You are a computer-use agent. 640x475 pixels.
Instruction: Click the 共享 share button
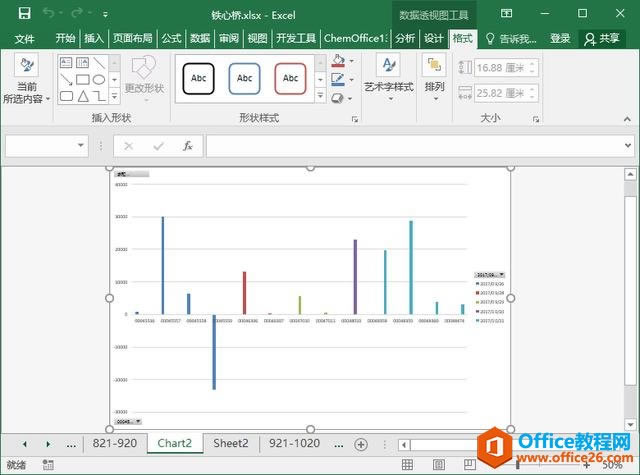coord(602,39)
